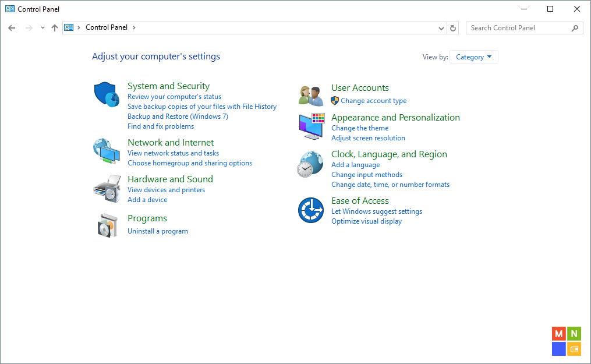Open the User Accounts heading
591x364 pixels.
tap(360, 87)
